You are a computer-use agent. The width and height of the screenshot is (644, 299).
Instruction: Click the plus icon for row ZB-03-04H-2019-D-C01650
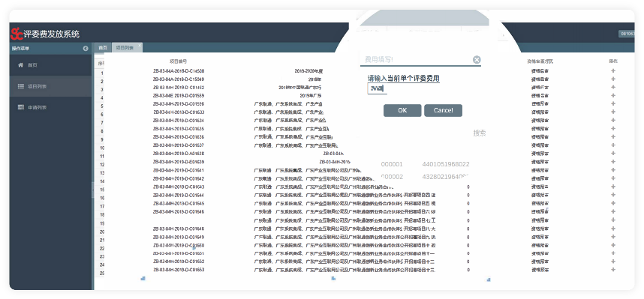pyautogui.click(x=613, y=245)
